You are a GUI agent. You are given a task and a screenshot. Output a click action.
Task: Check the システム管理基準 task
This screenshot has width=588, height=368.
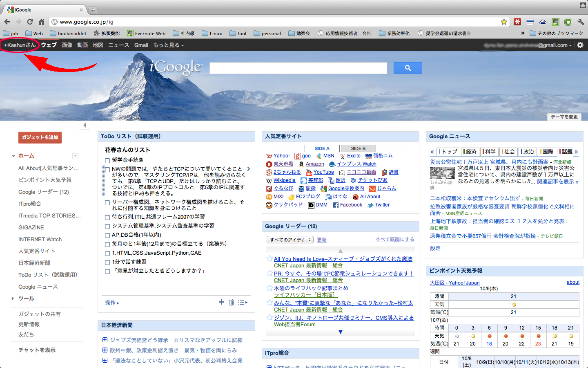pyautogui.click(x=107, y=227)
